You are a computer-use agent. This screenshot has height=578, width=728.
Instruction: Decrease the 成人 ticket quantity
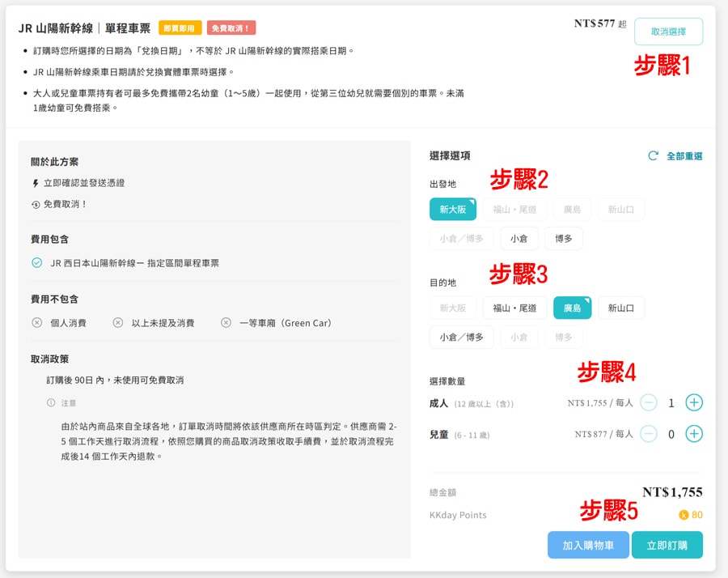pos(648,402)
